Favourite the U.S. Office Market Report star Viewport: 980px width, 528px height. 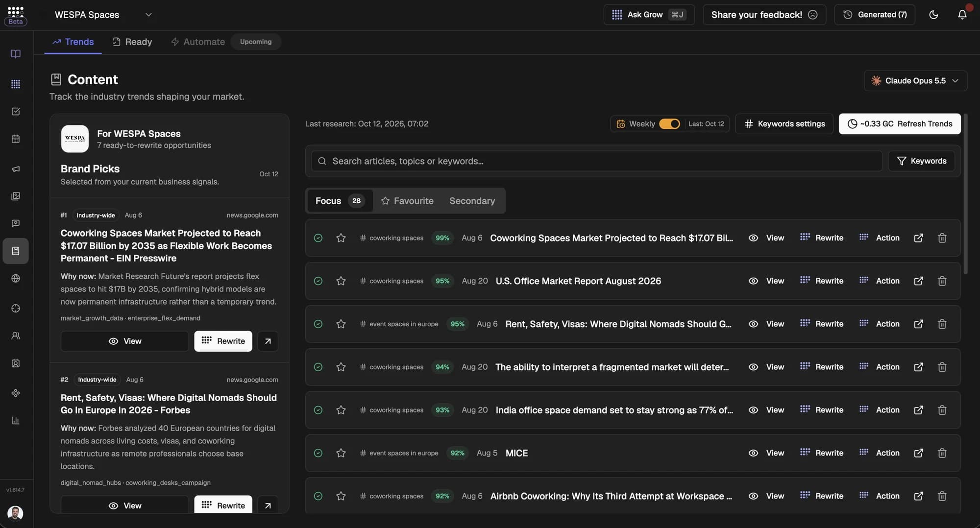341,281
